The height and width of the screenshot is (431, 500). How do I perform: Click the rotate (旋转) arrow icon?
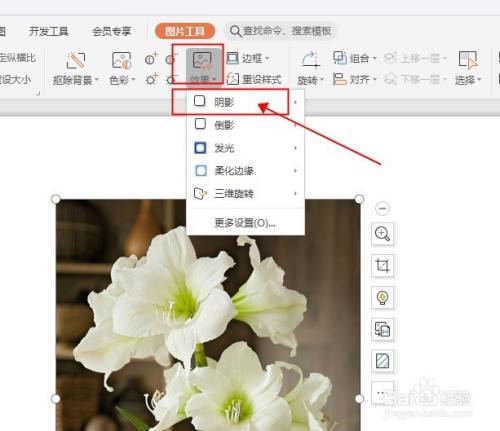point(311,59)
